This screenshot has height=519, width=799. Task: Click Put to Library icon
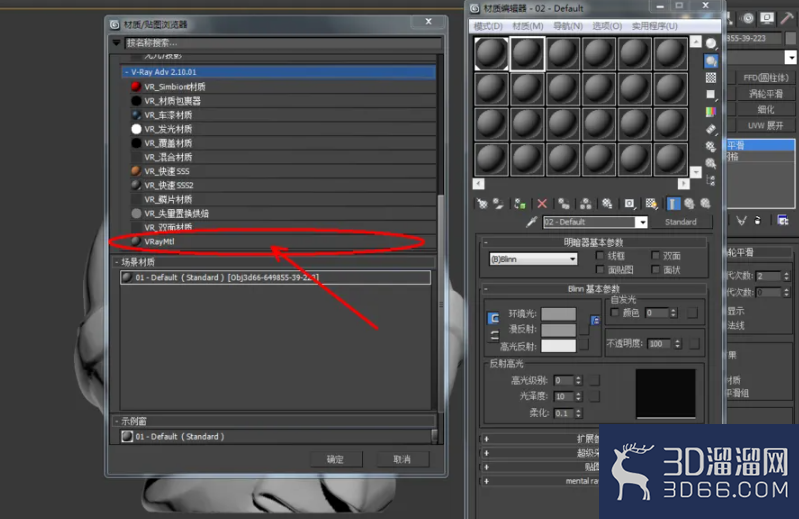pyautogui.click(x=607, y=204)
